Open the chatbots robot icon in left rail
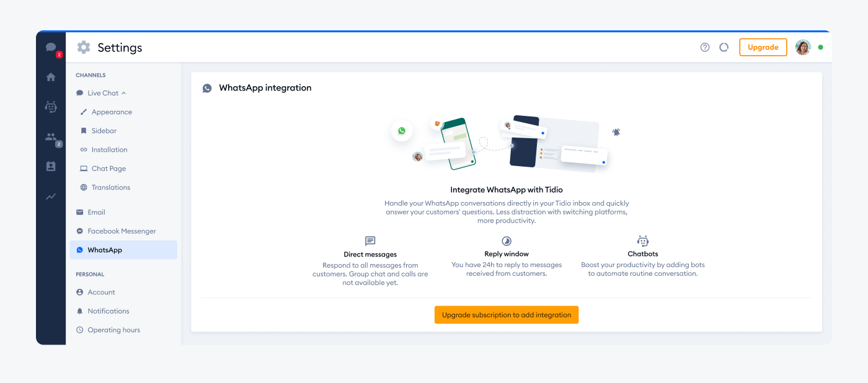Image resolution: width=868 pixels, height=383 pixels. click(x=51, y=107)
